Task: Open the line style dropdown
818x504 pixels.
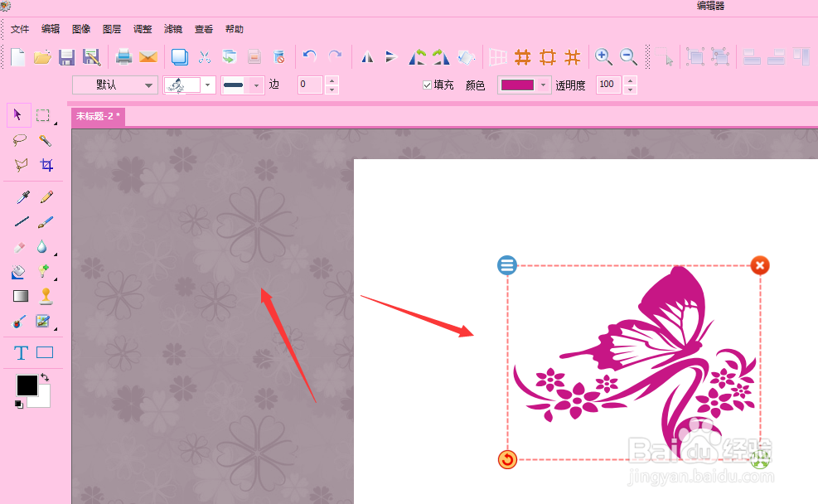Action: pyautogui.click(x=256, y=85)
